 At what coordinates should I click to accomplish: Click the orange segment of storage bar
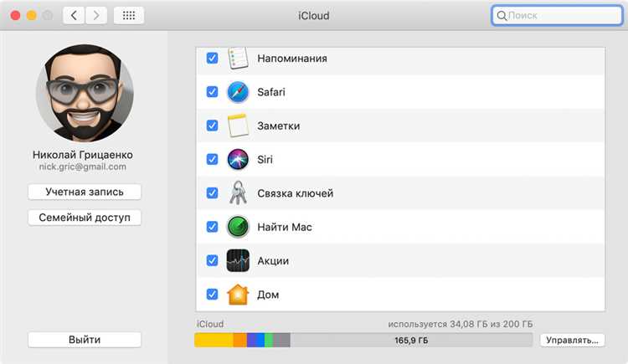tap(240, 340)
